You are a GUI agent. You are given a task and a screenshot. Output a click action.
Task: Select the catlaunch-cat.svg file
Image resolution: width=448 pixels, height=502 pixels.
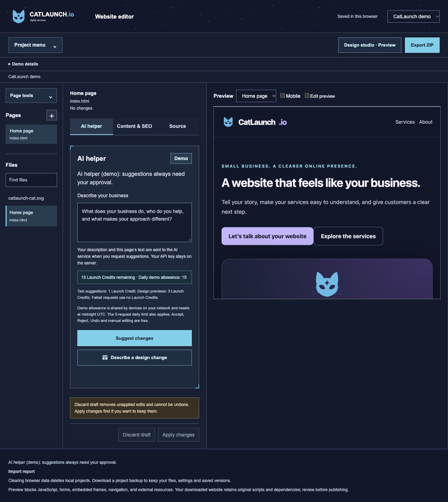(26, 198)
